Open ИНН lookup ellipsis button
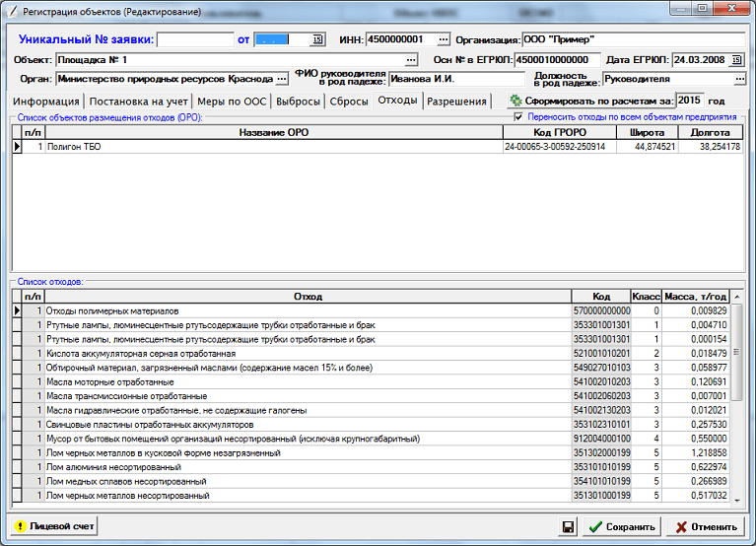The image size is (756, 546). (x=444, y=39)
